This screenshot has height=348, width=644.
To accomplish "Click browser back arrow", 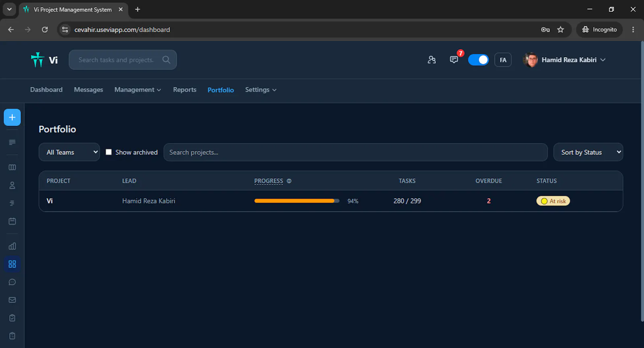I will coord(11,29).
